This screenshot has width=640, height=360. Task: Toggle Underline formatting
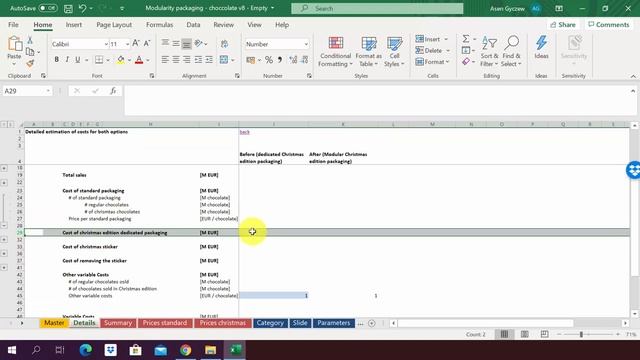pyautogui.click(x=78, y=60)
